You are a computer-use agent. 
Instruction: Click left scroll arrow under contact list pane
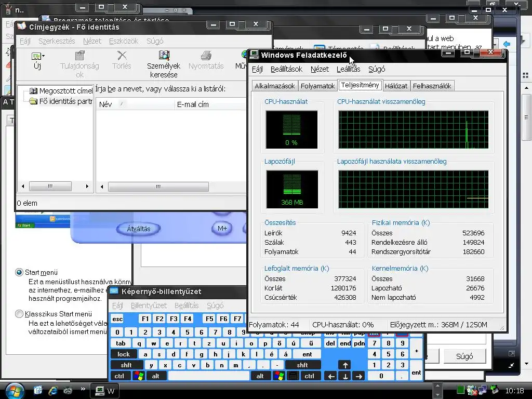[101, 187]
